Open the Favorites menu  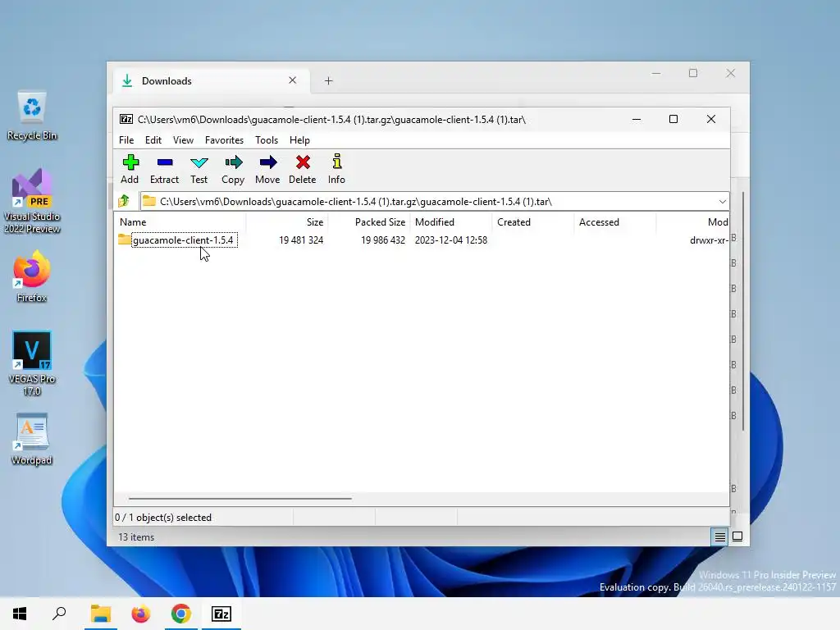click(x=224, y=139)
